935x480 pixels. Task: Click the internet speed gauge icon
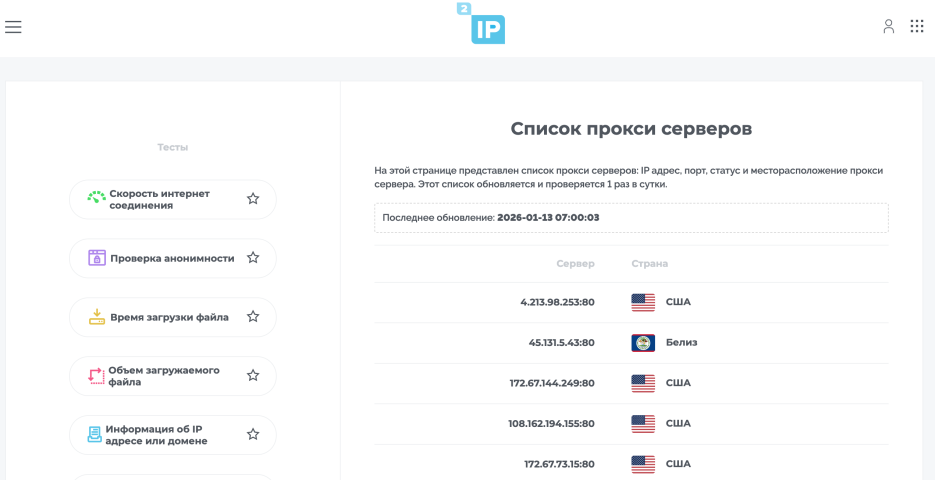point(96,199)
